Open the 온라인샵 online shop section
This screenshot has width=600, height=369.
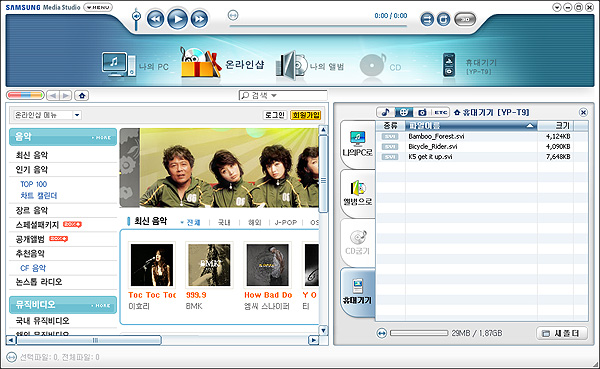tap(222, 63)
